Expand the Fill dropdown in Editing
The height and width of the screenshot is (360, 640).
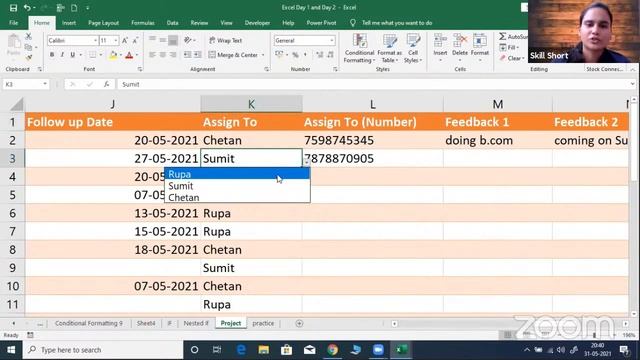[517, 48]
